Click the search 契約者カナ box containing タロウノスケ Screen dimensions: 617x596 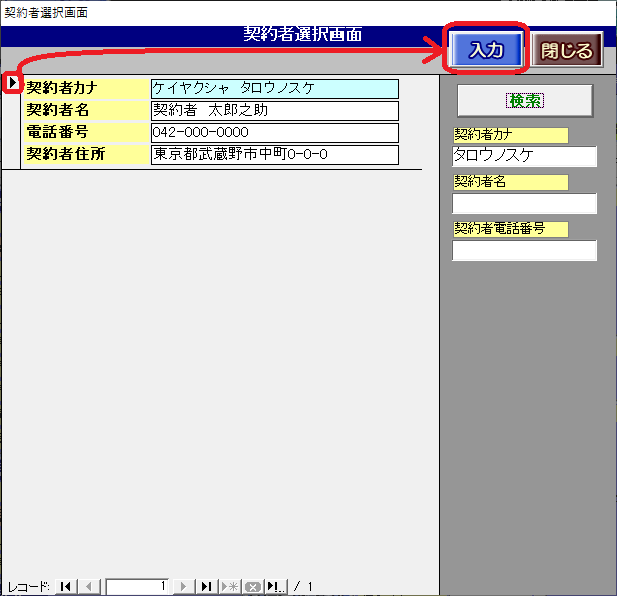tap(524, 157)
